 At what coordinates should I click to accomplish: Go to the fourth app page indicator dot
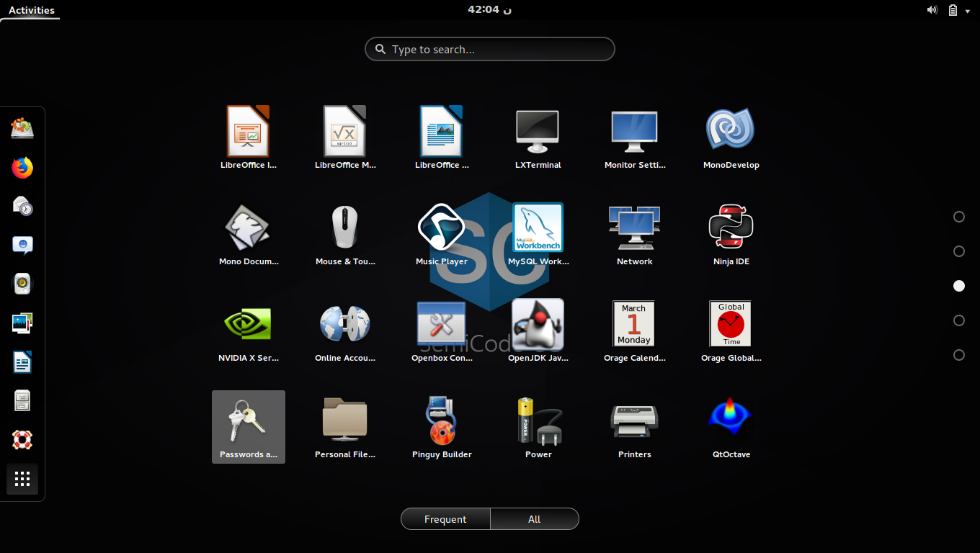click(x=959, y=320)
